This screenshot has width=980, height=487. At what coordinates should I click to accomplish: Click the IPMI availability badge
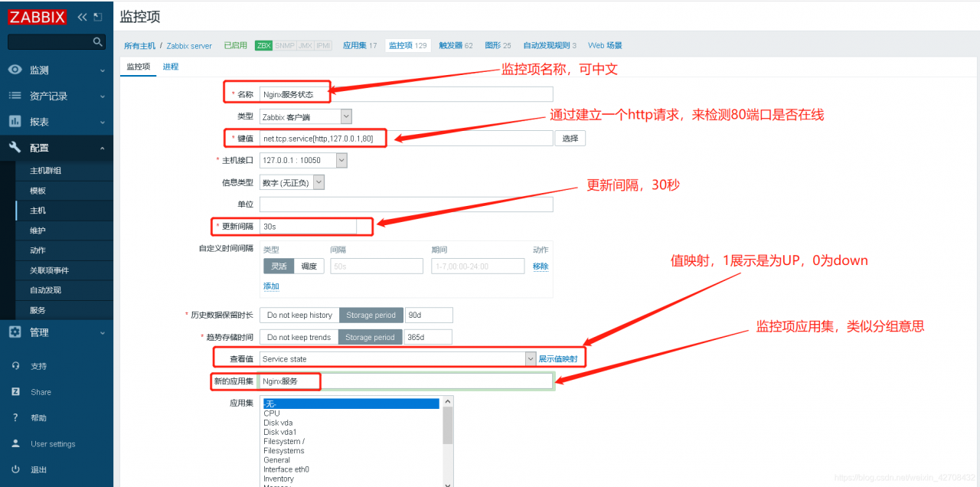pos(323,46)
